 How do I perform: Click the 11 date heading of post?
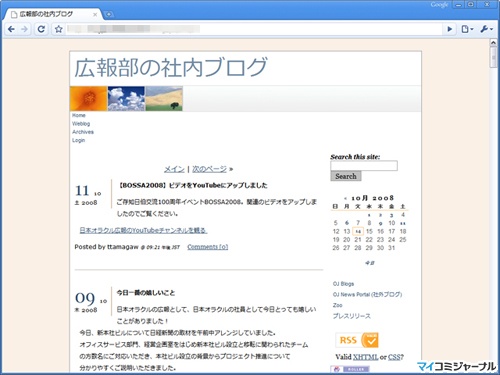click(x=82, y=191)
